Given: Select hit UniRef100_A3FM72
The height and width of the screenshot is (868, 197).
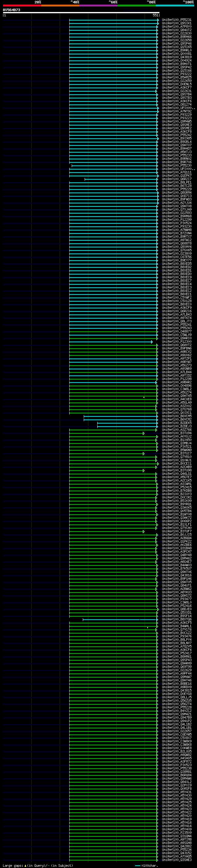Looking at the screenshot, I should coord(177,762).
